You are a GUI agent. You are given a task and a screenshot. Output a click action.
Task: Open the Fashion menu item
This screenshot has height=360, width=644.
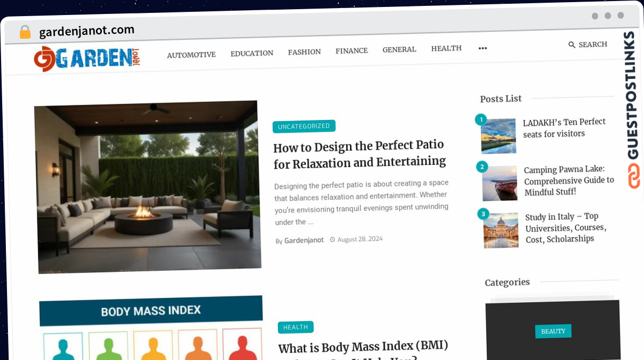point(304,52)
